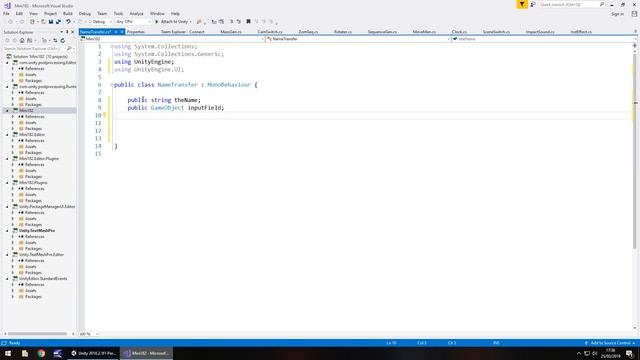Image resolution: width=640 pixels, height=360 pixels.
Task: Click the quick actions lightbulb on line 10
Action: (104, 115)
